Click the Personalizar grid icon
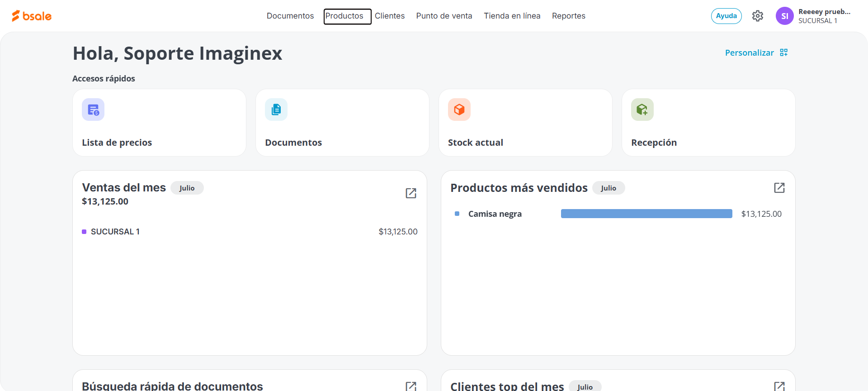The height and width of the screenshot is (391, 868). click(x=784, y=52)
